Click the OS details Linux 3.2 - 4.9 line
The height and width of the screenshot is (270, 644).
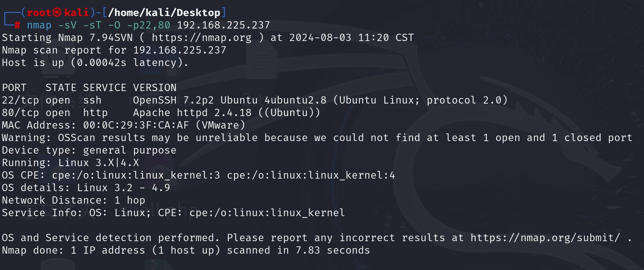pos(86,188)
